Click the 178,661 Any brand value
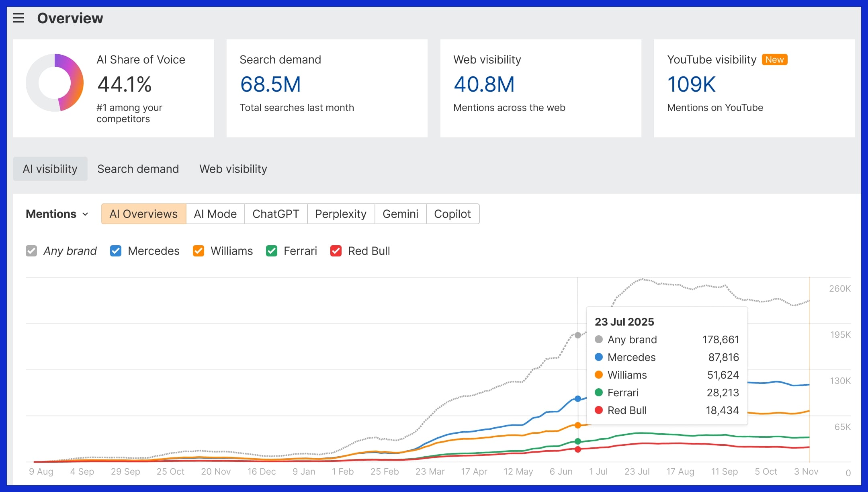Screen dimensions: 868x492 tap(721, 340)
